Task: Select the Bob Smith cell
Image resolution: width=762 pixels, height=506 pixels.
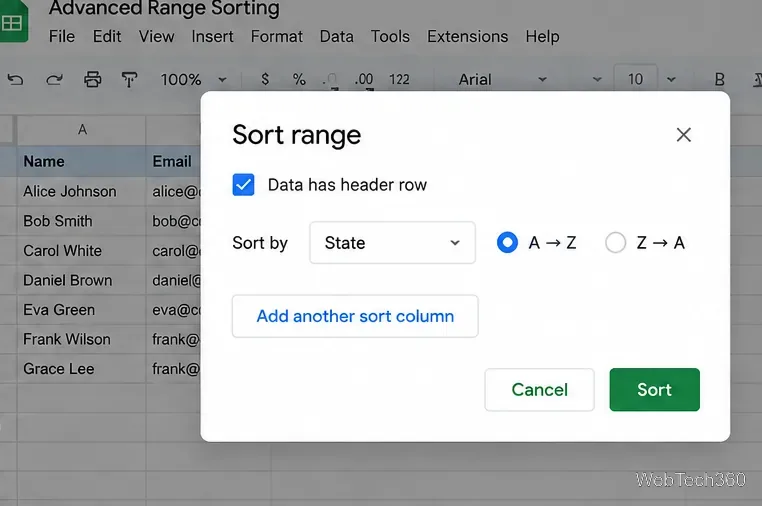Action: click(82, 221)
